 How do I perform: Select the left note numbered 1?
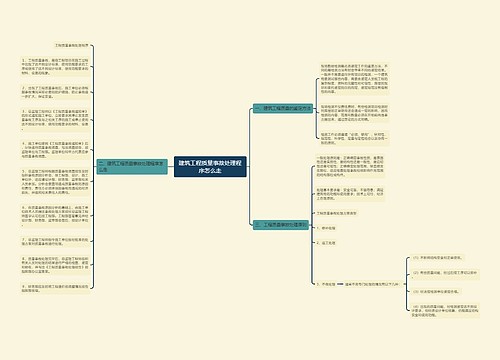point(55,67)
